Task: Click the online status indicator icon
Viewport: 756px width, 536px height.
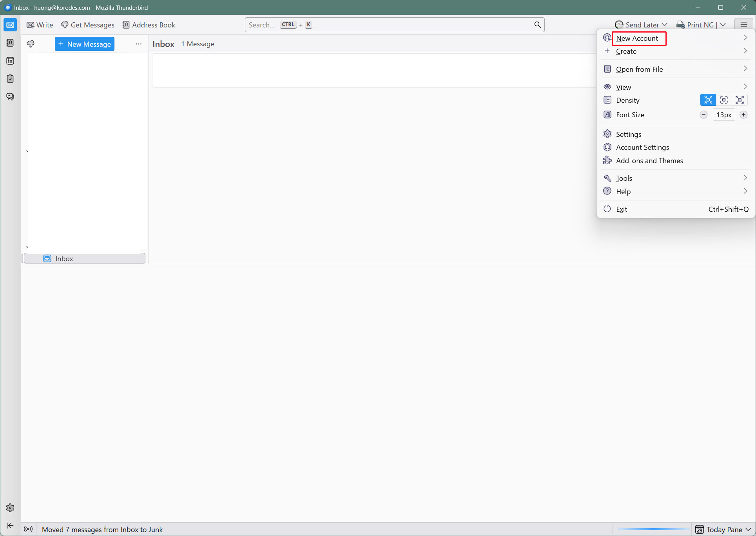Action: pyautogui.click(x=28, y=529)
